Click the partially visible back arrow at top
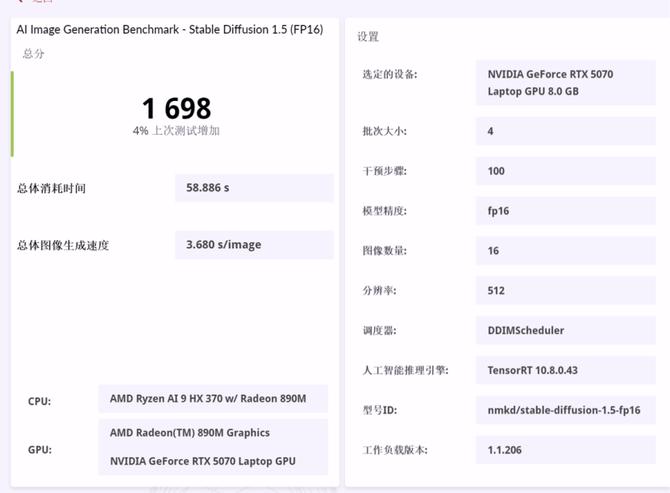Image resolution: width=670 pixels, height=493 pixels. tap(20, 2)
